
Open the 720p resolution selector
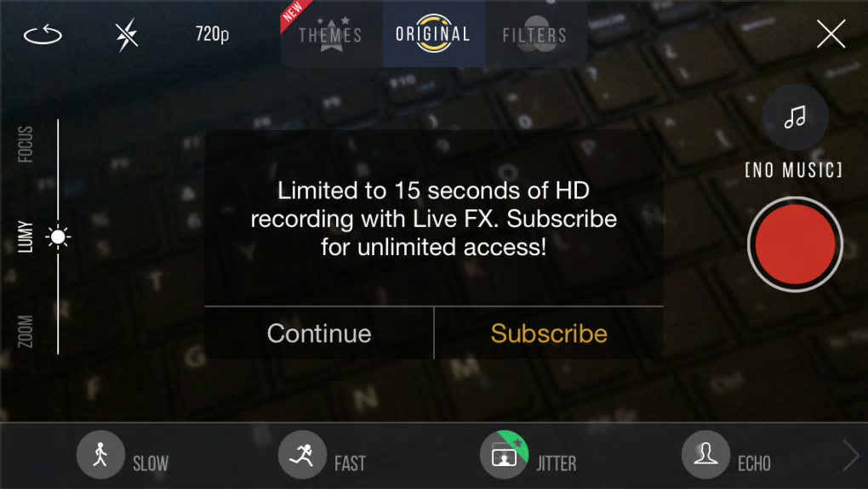click(212, 34)
